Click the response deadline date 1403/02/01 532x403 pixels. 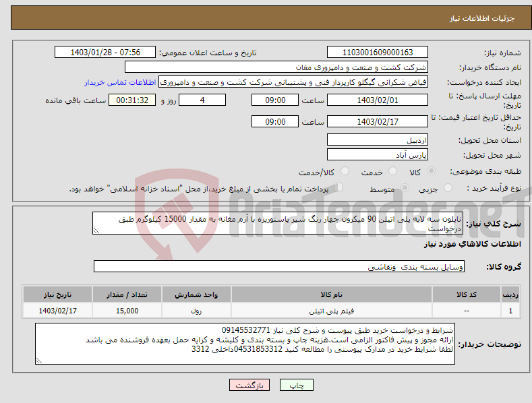(x=378, y=100)
